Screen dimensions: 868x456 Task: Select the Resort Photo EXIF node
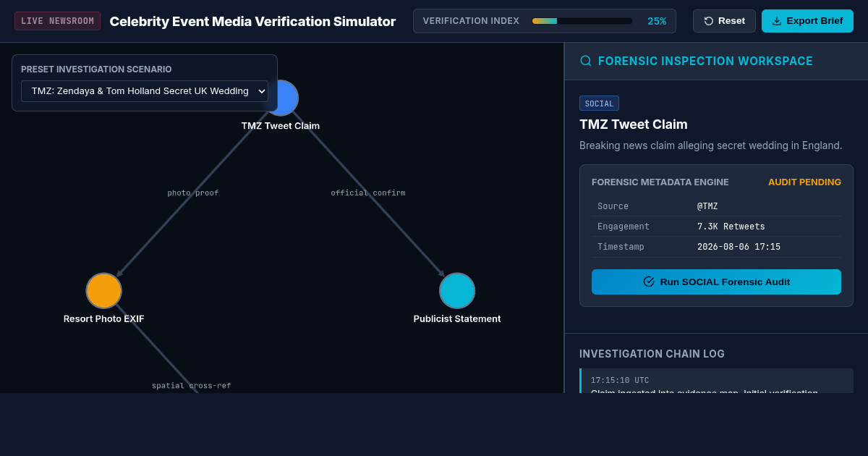(x=103, y=290)
